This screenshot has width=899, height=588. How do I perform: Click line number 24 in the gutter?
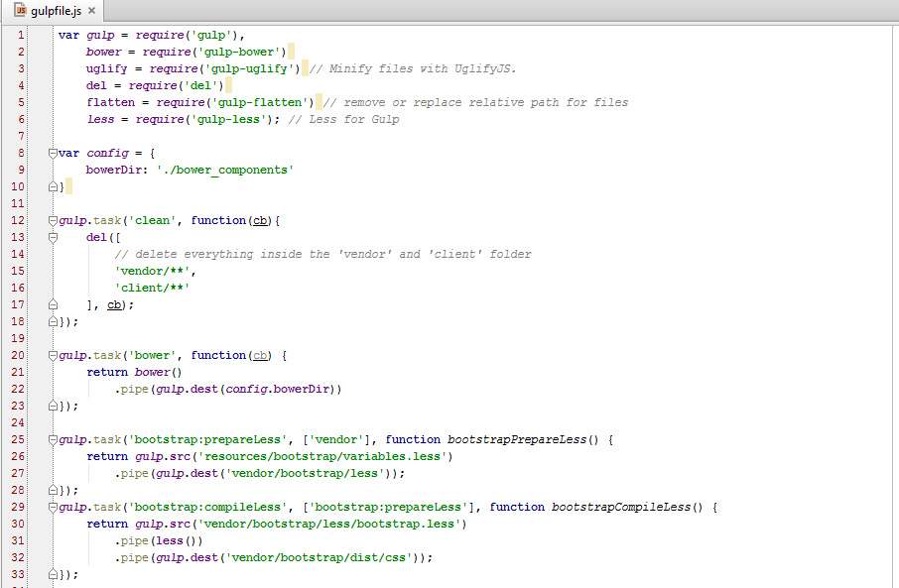(x=18, y=423)
